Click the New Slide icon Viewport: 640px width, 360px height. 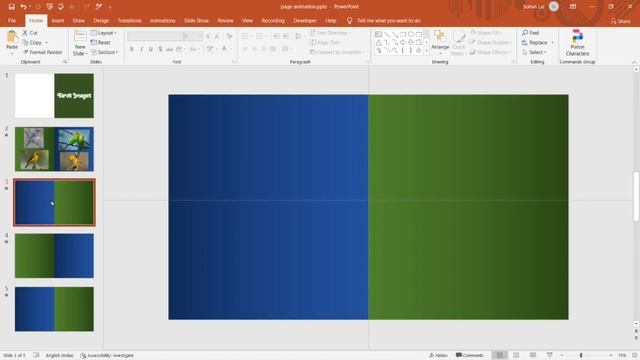pyautogui.click(x=80, y=37)
